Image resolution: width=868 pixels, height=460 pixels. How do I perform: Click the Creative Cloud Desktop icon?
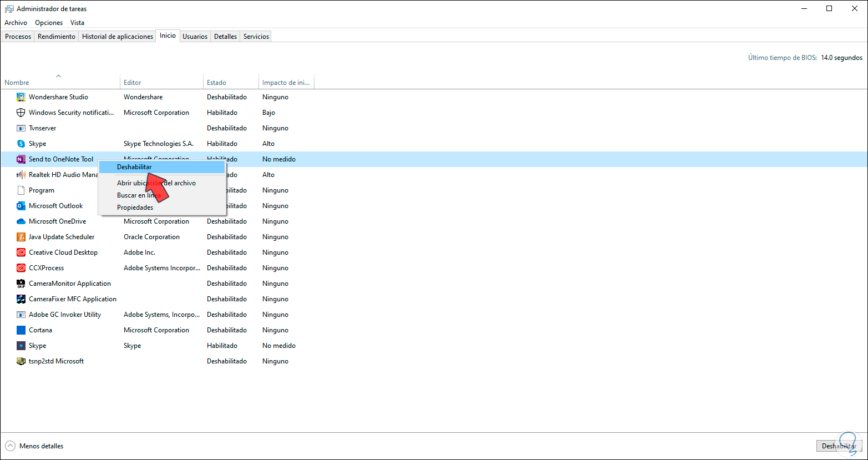(21, 252)
